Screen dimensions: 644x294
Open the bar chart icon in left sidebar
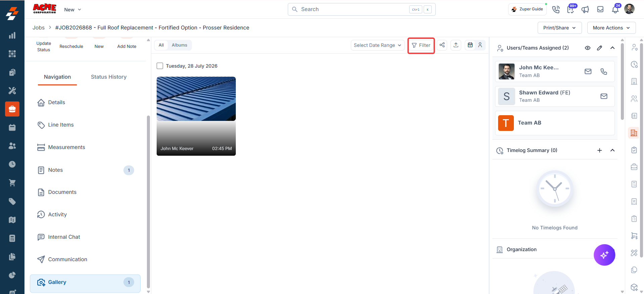(12, 35)
